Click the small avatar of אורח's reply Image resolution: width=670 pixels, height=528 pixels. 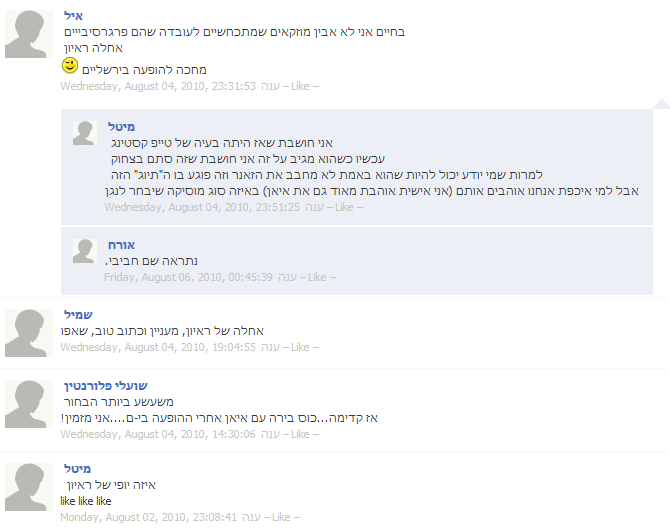point(85,251)
